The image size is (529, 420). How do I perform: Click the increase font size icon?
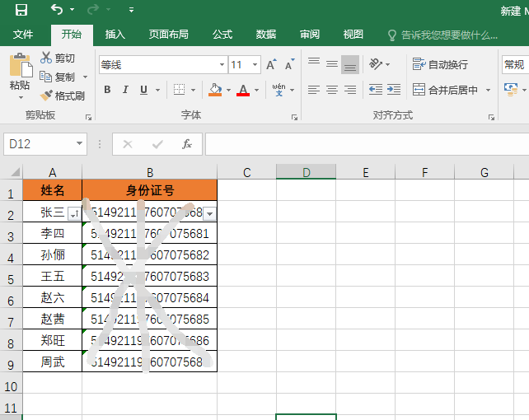coord(272,64)
